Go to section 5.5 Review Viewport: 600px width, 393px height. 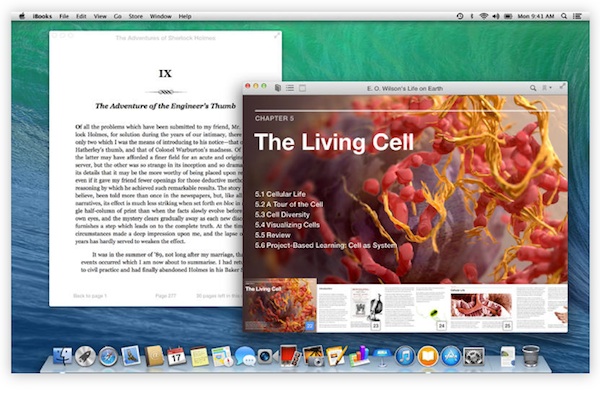click(273, 235)
